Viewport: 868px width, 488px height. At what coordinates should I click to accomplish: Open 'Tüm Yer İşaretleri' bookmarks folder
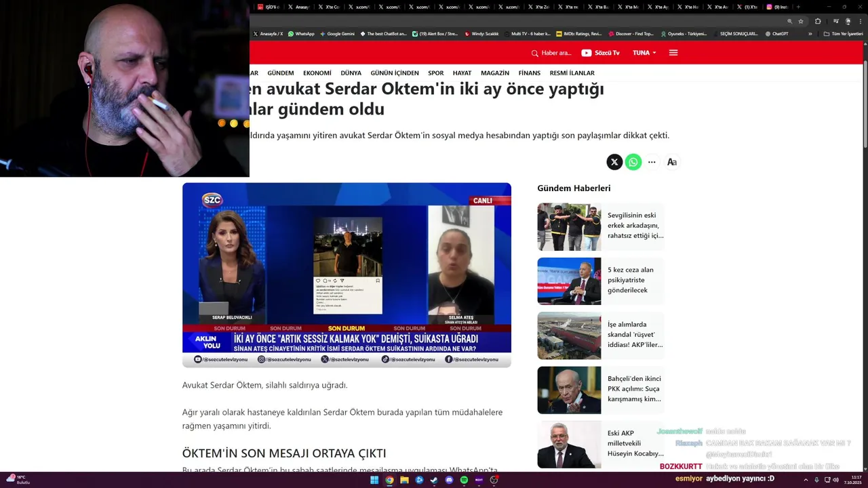click(843, 33)
